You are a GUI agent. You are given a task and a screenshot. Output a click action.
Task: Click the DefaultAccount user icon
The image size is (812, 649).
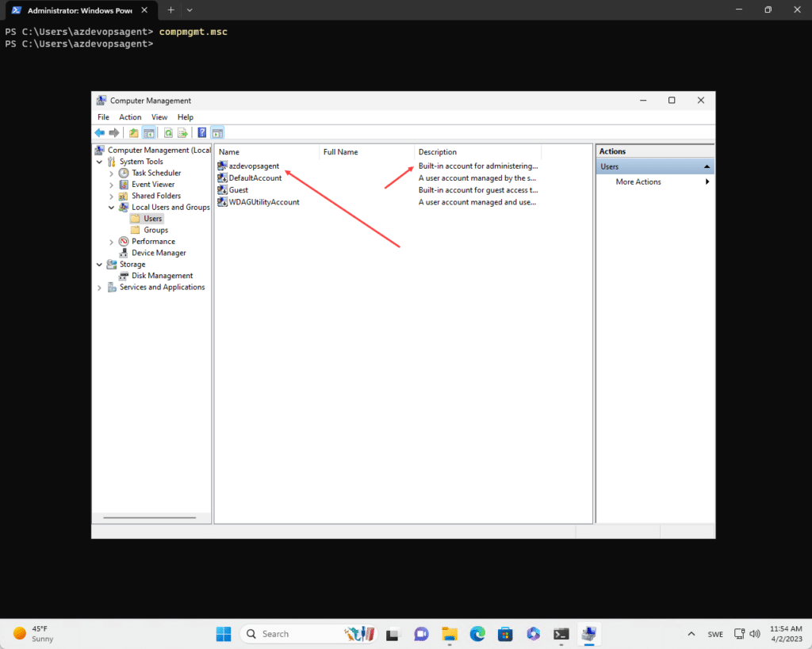(x=223, y=178)
